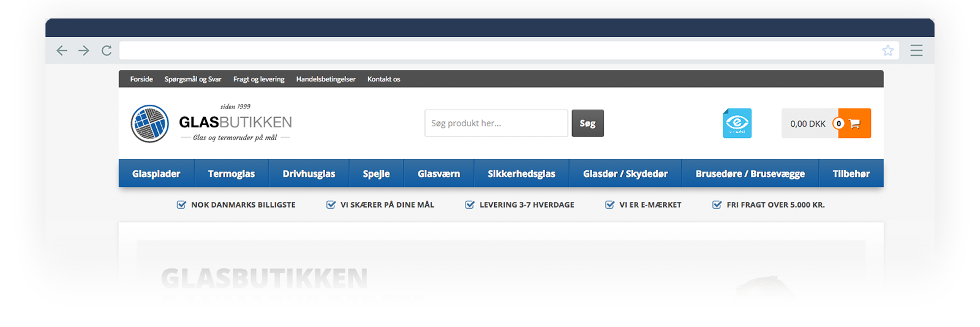Click the 0,00 DKK cart total
980x327 pixels.
tap(808, 124)
